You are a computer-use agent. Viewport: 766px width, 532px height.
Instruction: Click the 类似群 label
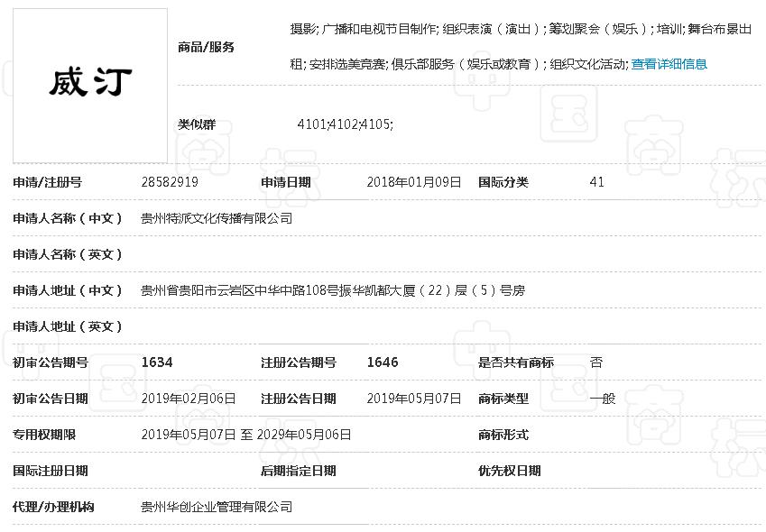[197, 124]
